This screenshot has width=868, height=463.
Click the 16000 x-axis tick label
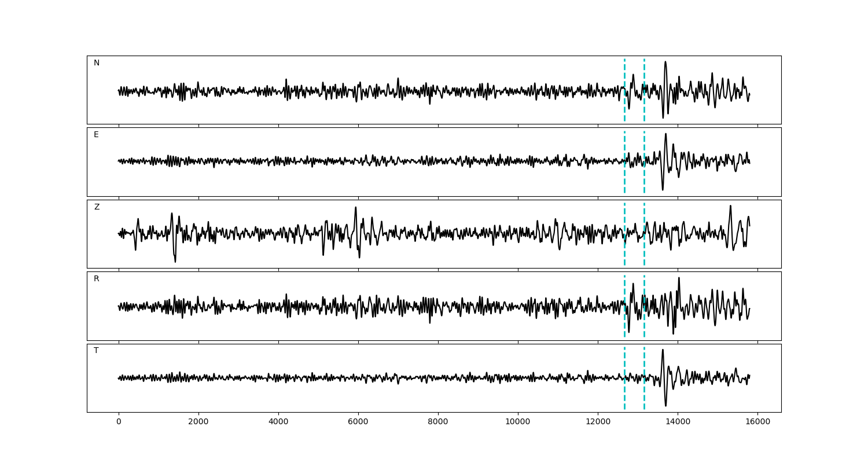(757, 422)
